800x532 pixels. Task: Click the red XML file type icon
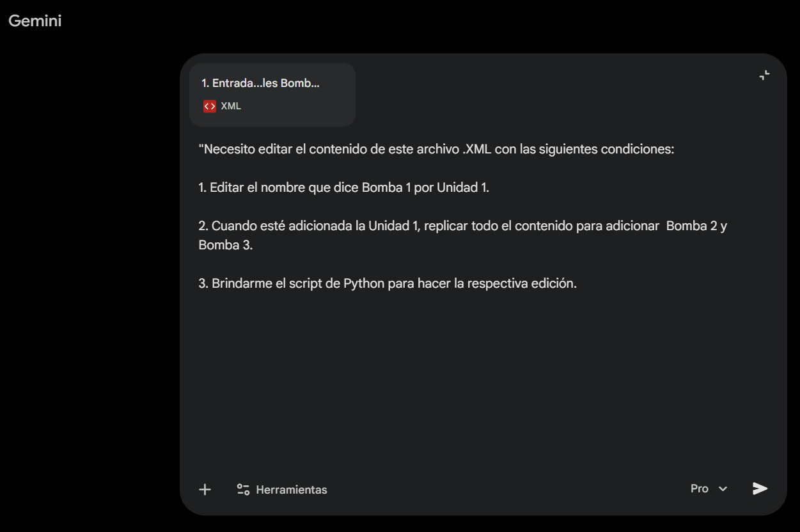[210, 106]
